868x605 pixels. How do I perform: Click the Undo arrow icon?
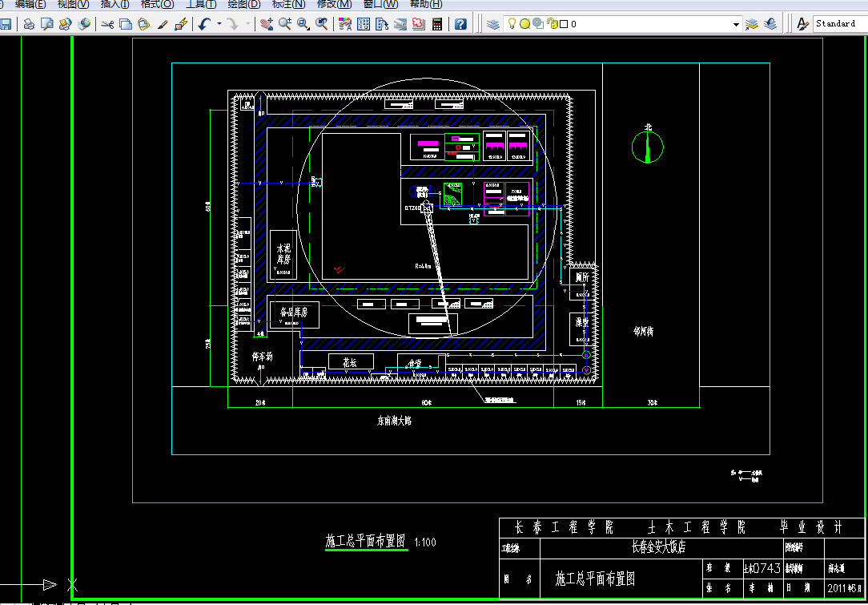coord(205,24)
